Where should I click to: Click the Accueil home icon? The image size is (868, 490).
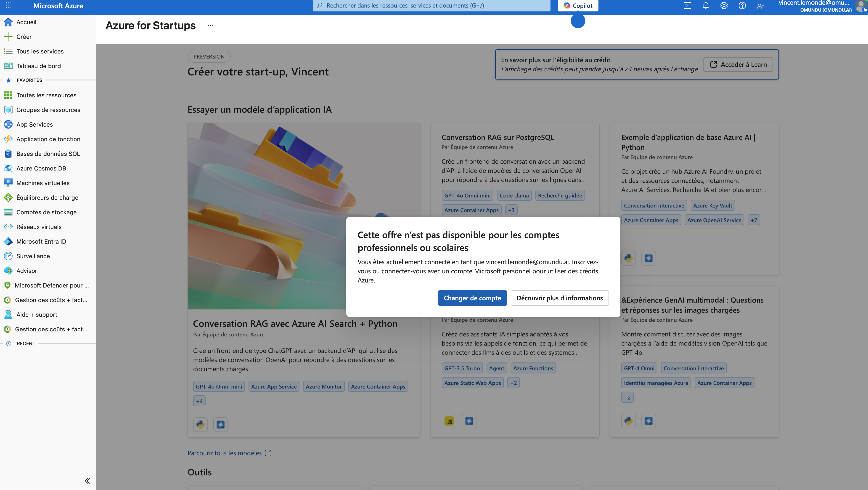8,22
